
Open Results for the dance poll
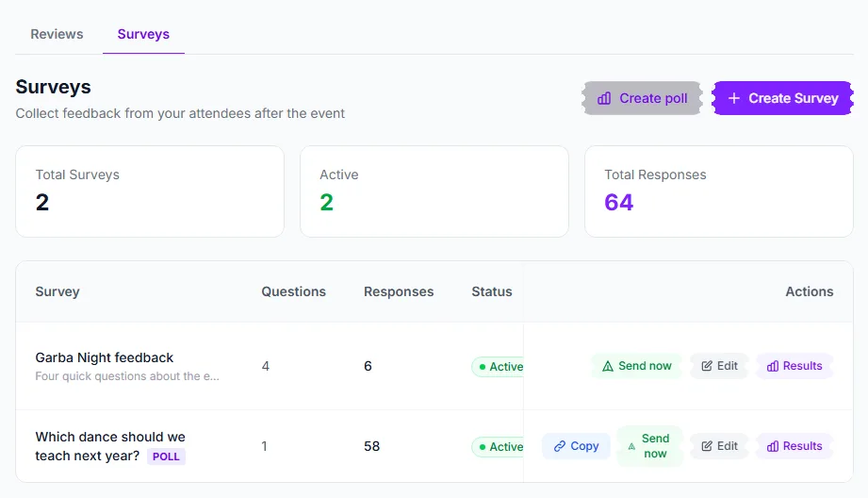click(x=794, y=446)
